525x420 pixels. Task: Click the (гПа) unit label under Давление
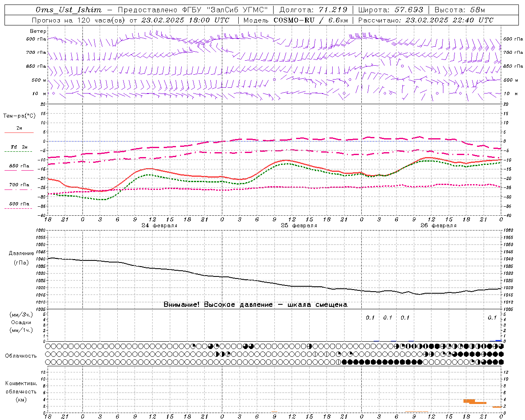point(21,263)
